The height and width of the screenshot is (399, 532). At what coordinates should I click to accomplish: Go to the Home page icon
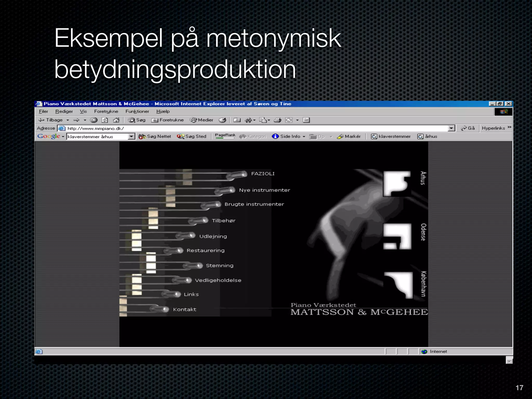click(x=116, y=120)
